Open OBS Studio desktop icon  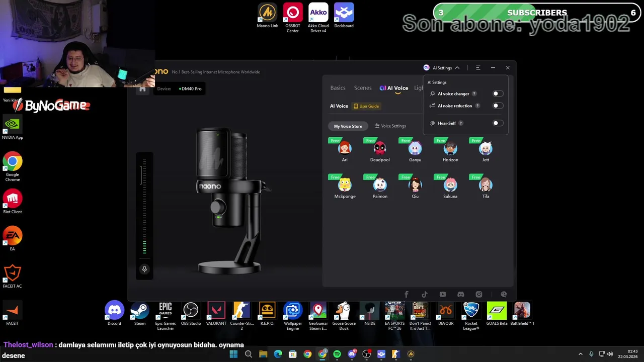[x=191, y=314]
